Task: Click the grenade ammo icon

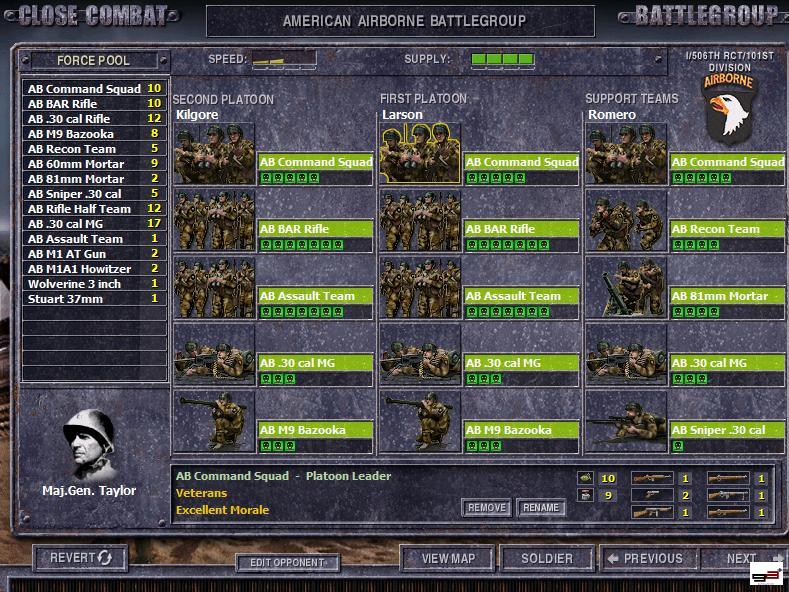Action: (585, 478)
